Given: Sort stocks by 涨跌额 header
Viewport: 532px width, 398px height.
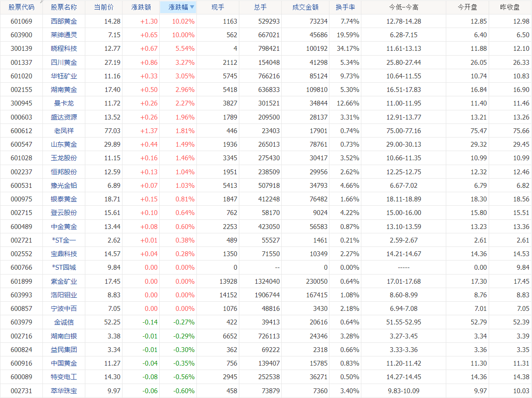Looking at the screenshot, I should 141,7.
